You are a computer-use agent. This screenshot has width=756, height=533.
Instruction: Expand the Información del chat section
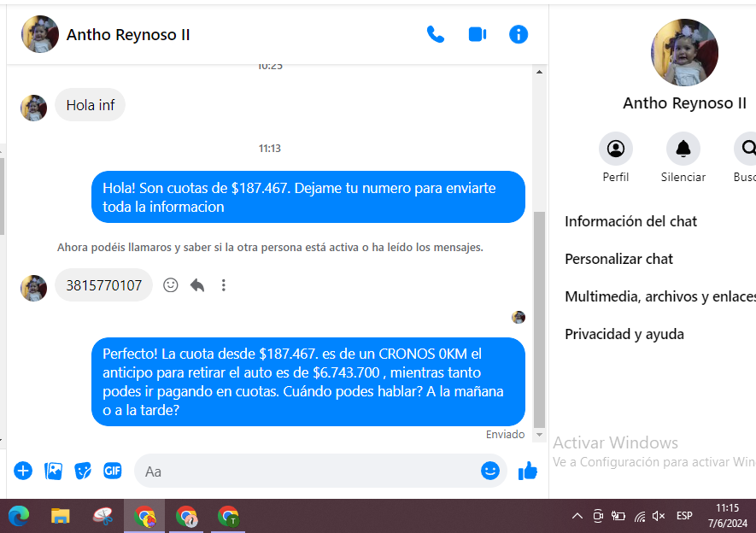[630, 221]
